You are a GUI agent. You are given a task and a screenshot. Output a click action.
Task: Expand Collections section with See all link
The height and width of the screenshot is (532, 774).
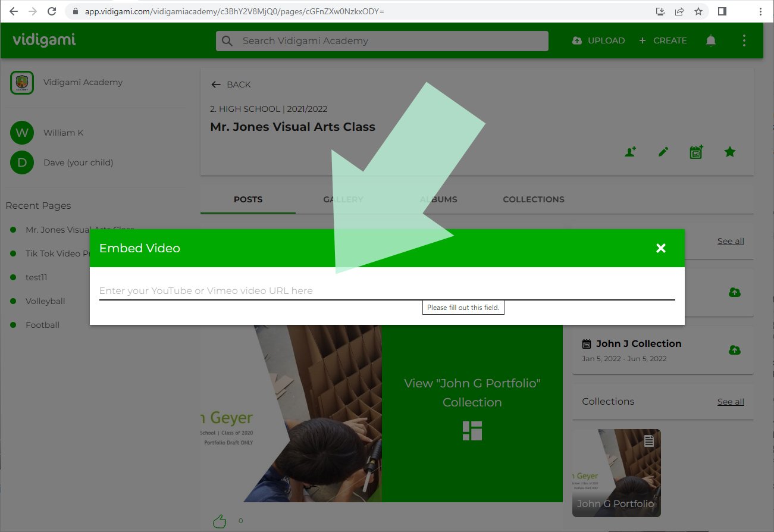(730, 402)
